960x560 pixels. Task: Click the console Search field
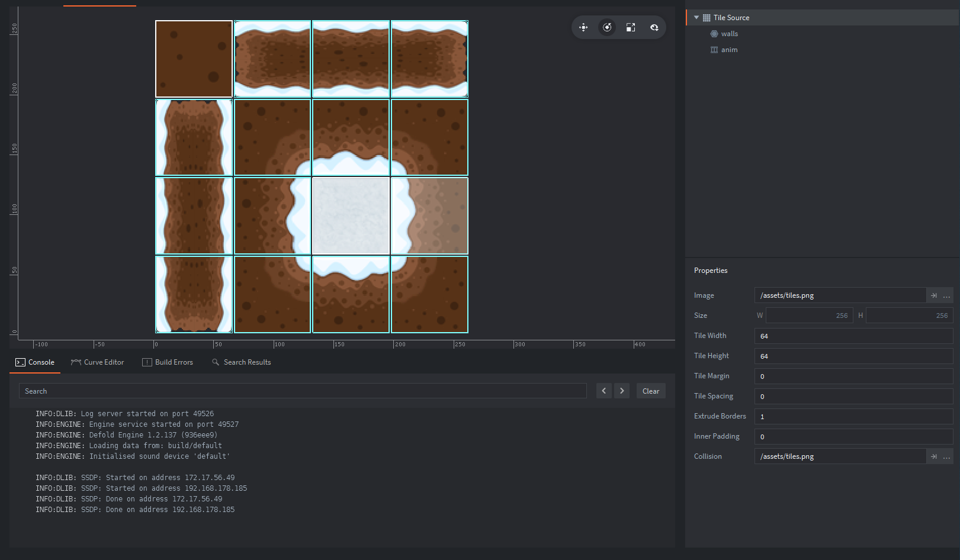(303, 391)
